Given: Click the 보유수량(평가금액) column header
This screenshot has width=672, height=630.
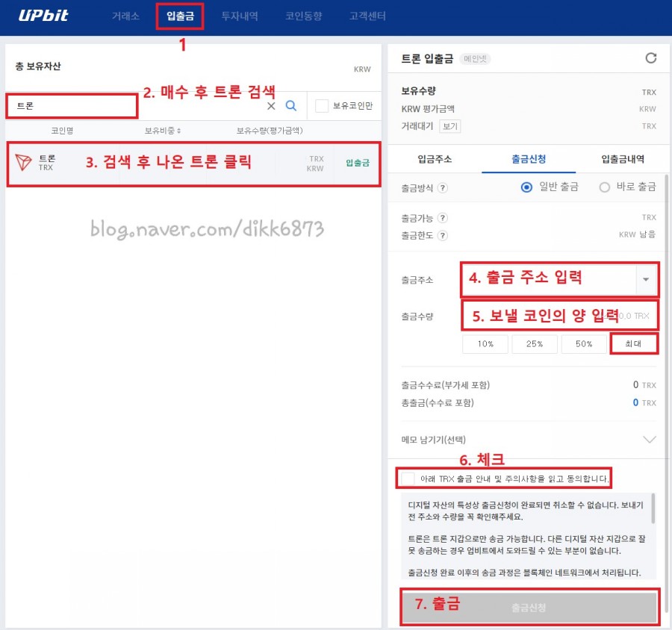Looking at the screenshot, I should click(270, 131).
